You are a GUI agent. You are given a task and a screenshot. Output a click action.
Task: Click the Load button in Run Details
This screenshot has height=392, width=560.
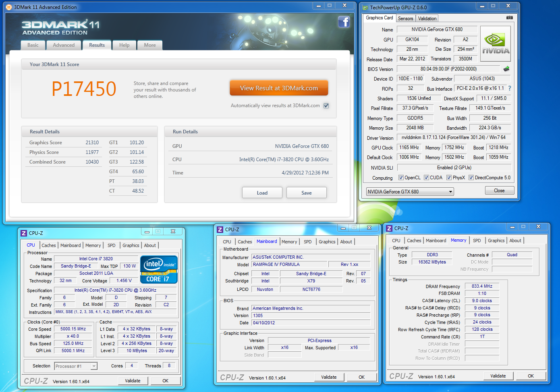click(262, 193)
